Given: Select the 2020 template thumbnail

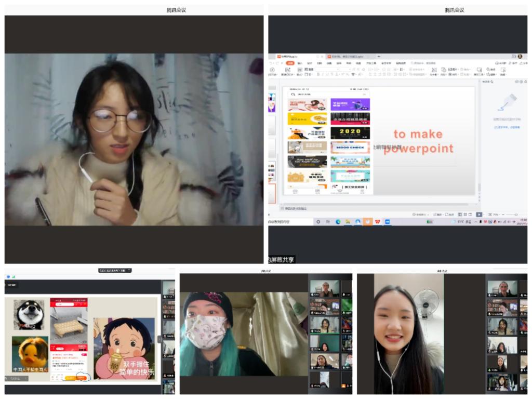Looking at the screenshot, I should (350, 133).
